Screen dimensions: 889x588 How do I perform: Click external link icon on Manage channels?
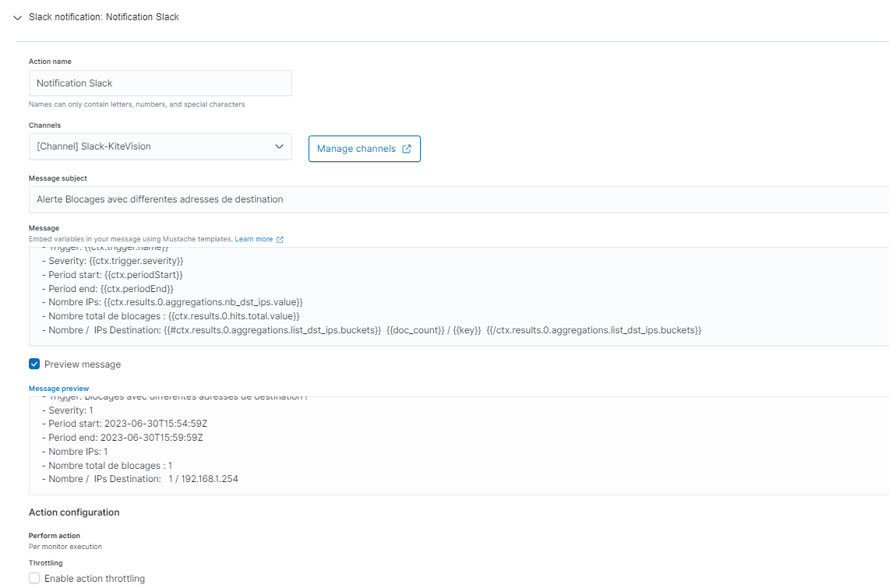[406, 149]
